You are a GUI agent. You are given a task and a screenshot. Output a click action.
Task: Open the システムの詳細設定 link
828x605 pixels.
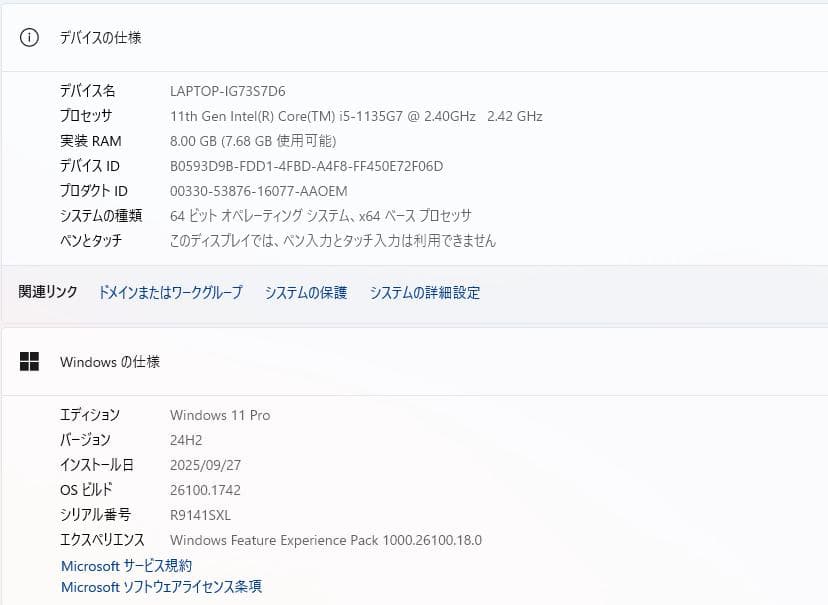pos(424,293)
